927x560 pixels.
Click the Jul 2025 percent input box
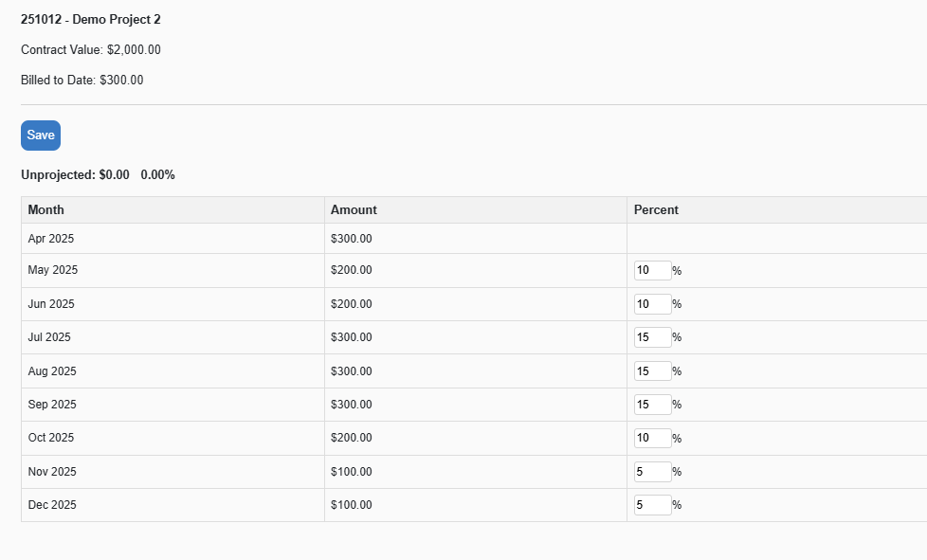652,337
